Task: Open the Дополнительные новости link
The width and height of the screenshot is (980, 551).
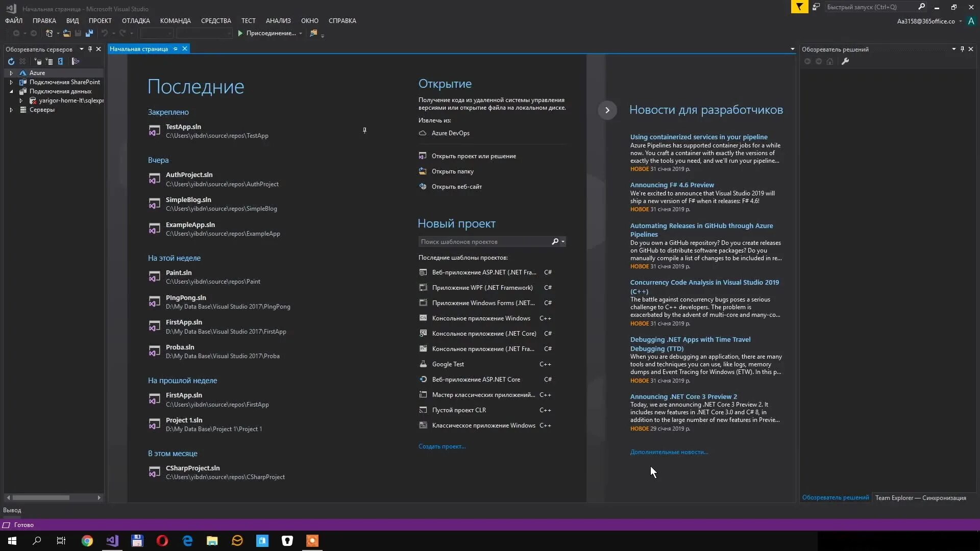Action: tap(669, 452)
